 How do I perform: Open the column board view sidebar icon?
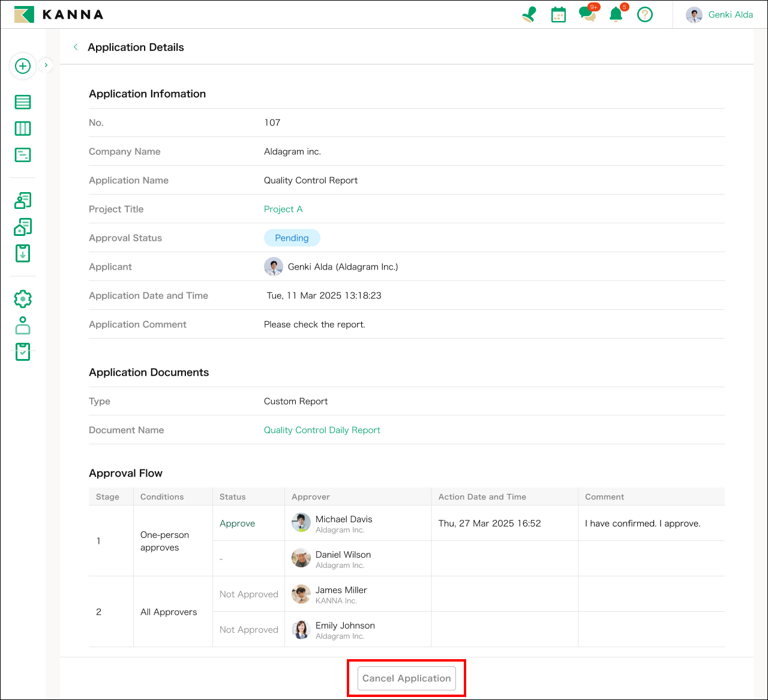[23, 128]
